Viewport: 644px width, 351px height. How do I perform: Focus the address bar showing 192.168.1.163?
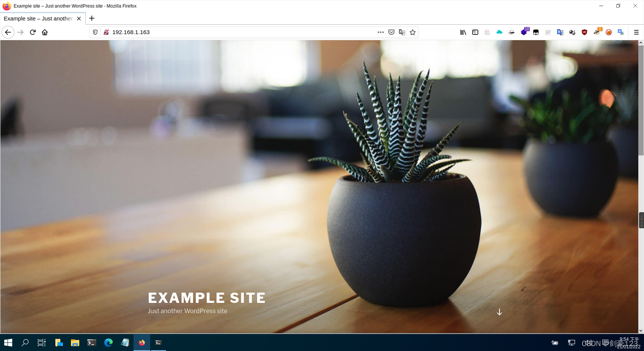click(x=243, y=32)
